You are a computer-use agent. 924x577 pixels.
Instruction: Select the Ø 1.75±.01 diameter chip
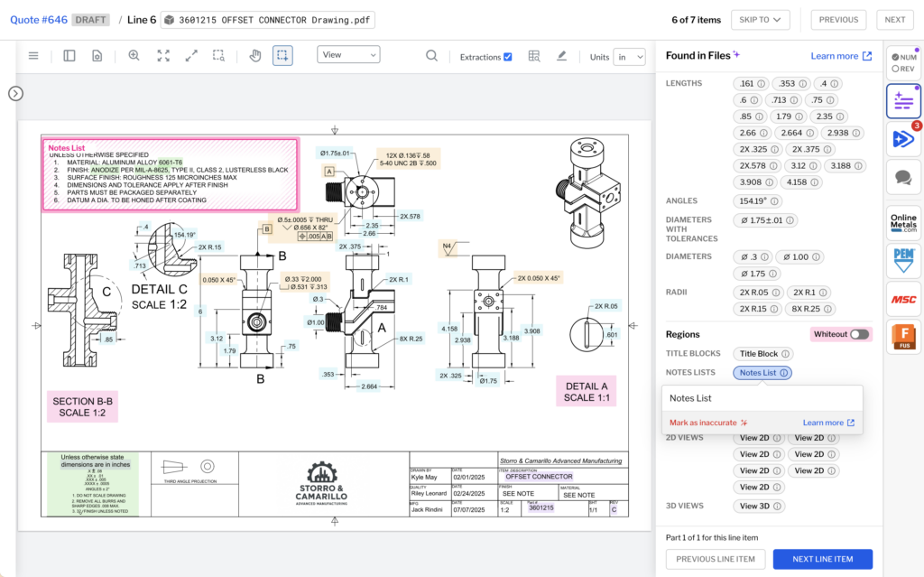(x=765, y=220)
